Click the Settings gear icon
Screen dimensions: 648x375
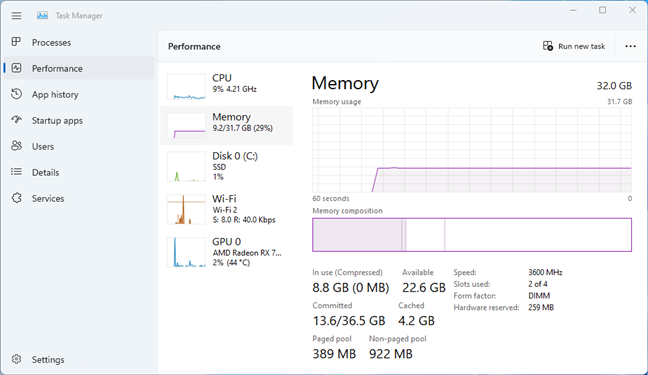click(17, 359)
